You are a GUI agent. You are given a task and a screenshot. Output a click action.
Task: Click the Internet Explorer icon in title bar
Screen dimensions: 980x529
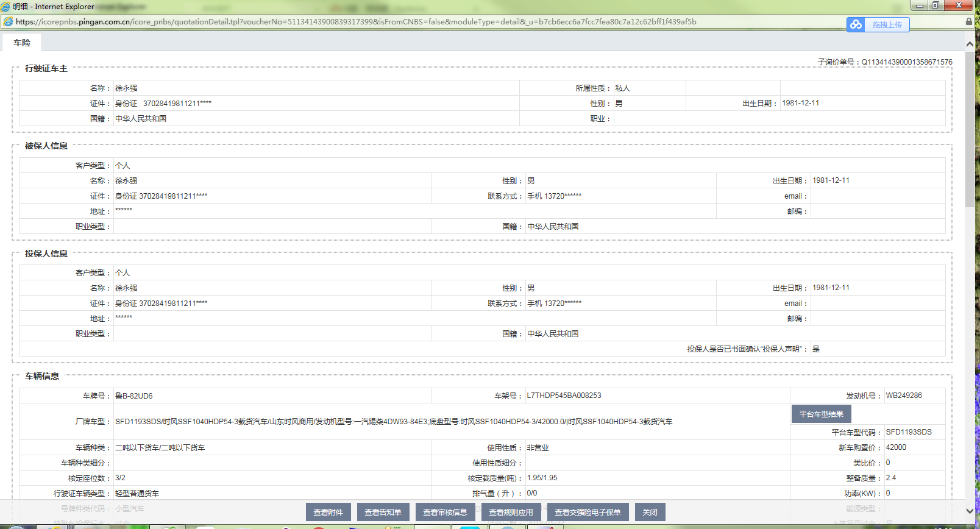tap(5, 6)
